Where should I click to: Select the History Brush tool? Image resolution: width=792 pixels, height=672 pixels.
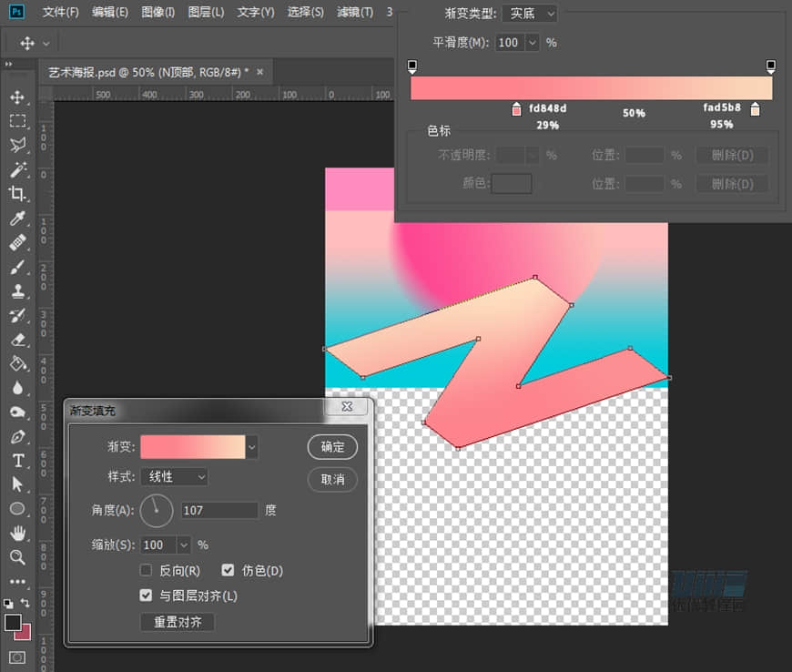(17, 315)
